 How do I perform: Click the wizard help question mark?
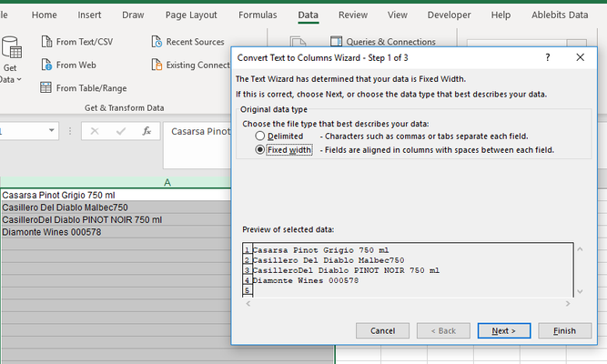click(x=547, y=57)
